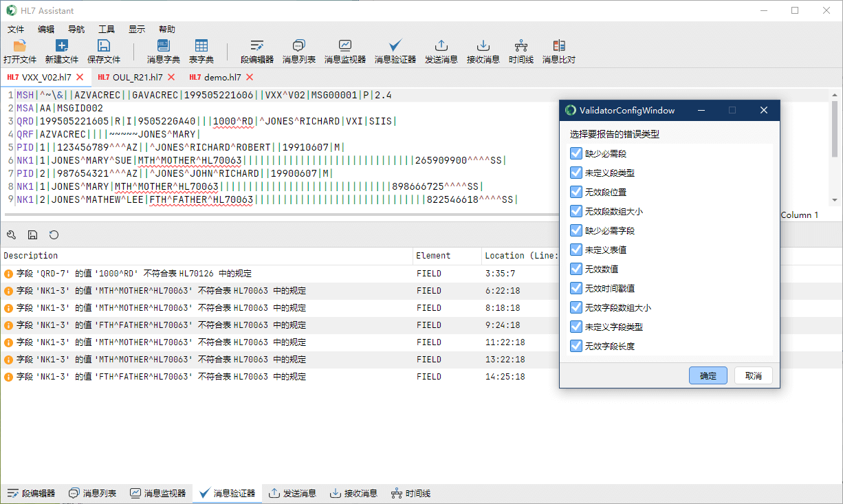Click the refresh icon in validator panel
The image size is (843, 504).
coord(54,234)
